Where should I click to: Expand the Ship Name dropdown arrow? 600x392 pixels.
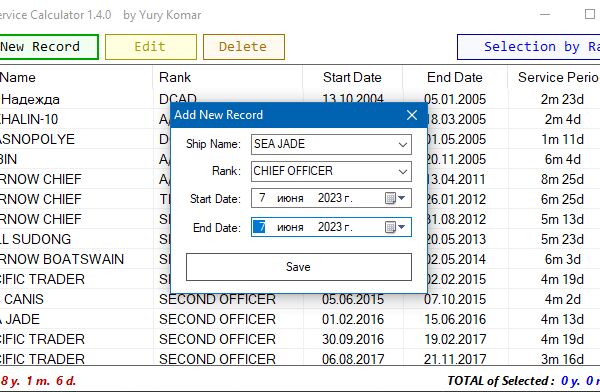click(x=403, y=145)
